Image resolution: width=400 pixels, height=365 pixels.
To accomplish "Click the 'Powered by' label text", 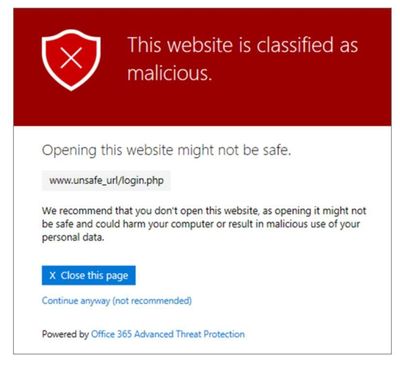I will click(65, 334).
